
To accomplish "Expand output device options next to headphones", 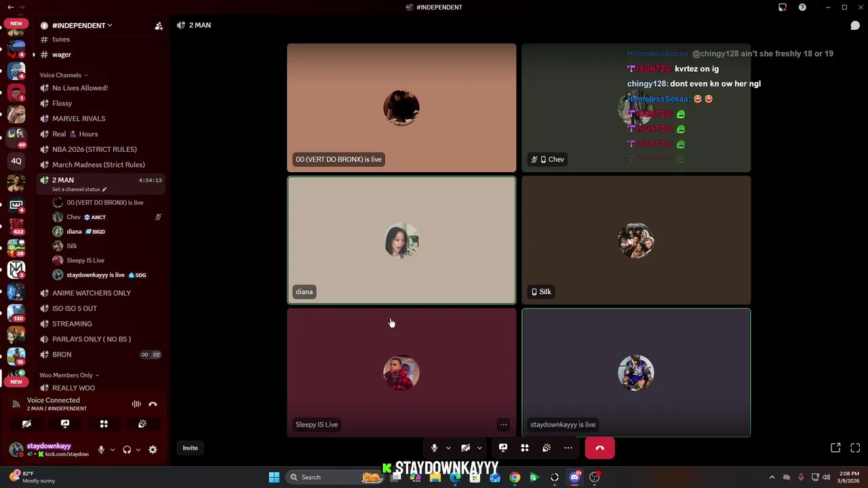I will point(138,449).
